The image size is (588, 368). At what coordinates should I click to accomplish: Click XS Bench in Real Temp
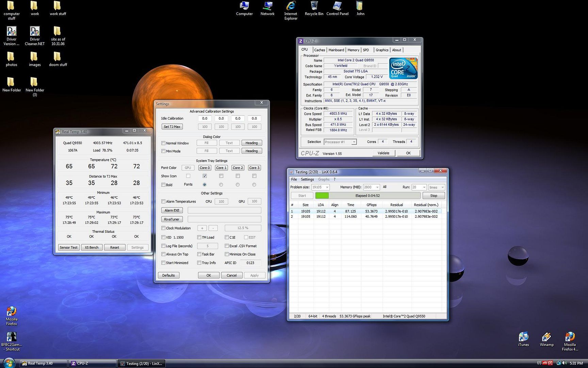[92, 247]
